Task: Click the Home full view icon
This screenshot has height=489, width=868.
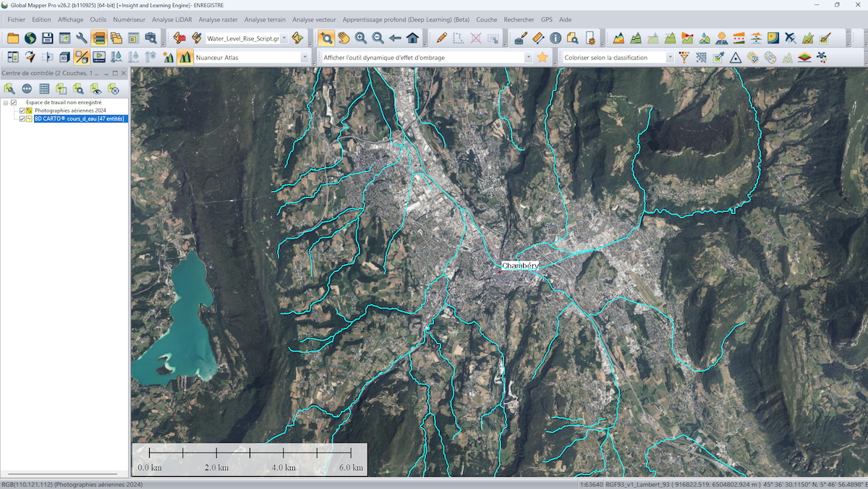Action: (x=412, y=38)
